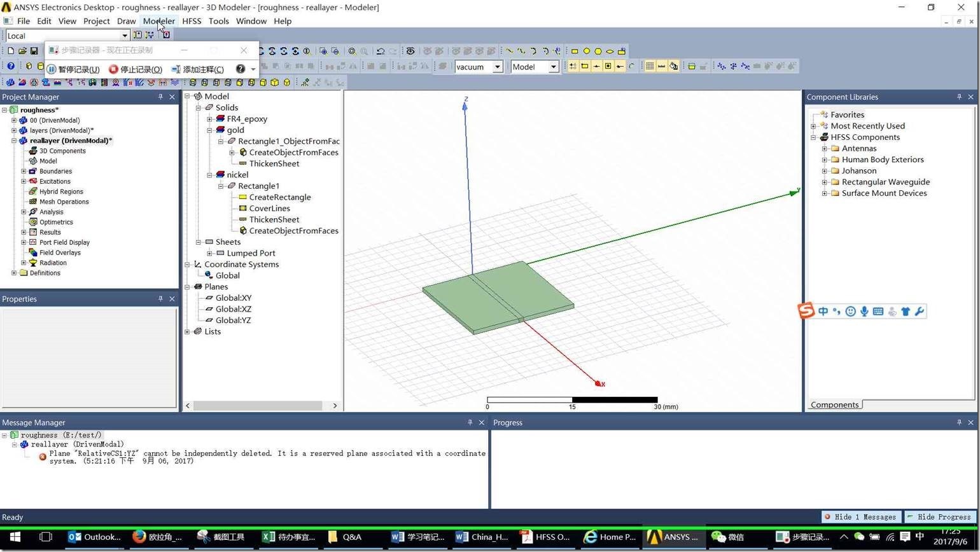The width and height of the screenshot is (980, 552).
Task: Open the HFSS menu
Action: coord(192,21)
